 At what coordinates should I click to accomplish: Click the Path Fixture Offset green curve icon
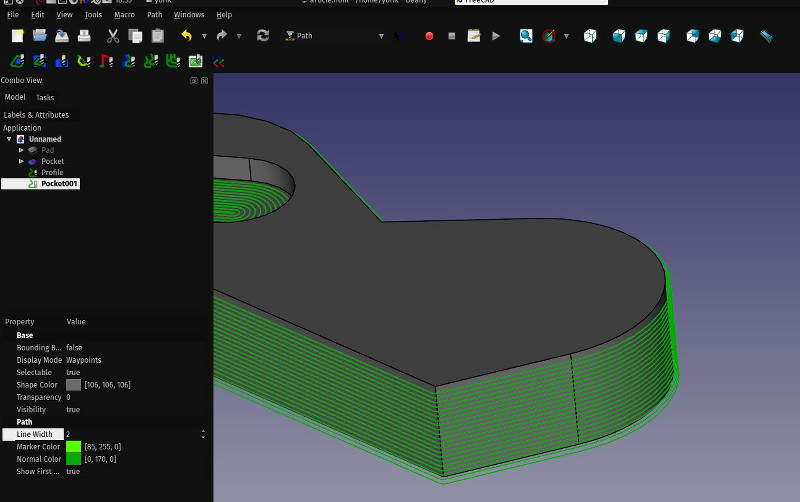pyautogui.click(x=84, y=61)
